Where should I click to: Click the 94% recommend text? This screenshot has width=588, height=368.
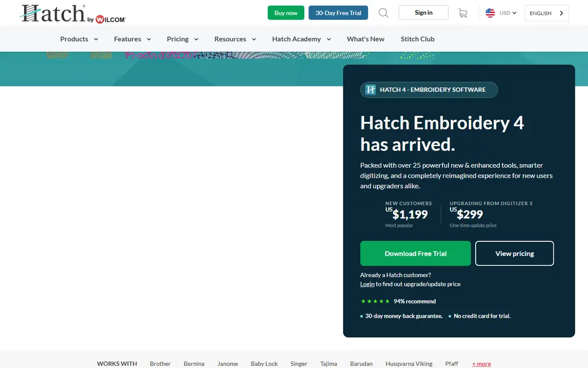415,301
